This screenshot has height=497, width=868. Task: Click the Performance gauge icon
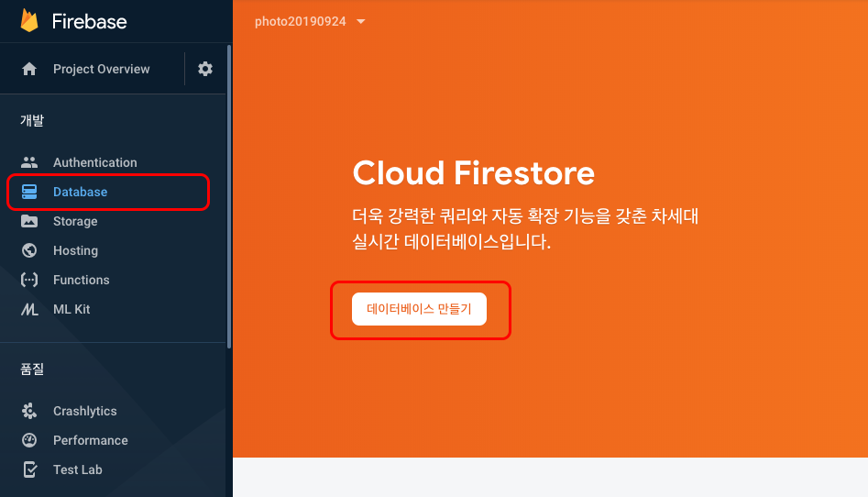pos(29,440)
